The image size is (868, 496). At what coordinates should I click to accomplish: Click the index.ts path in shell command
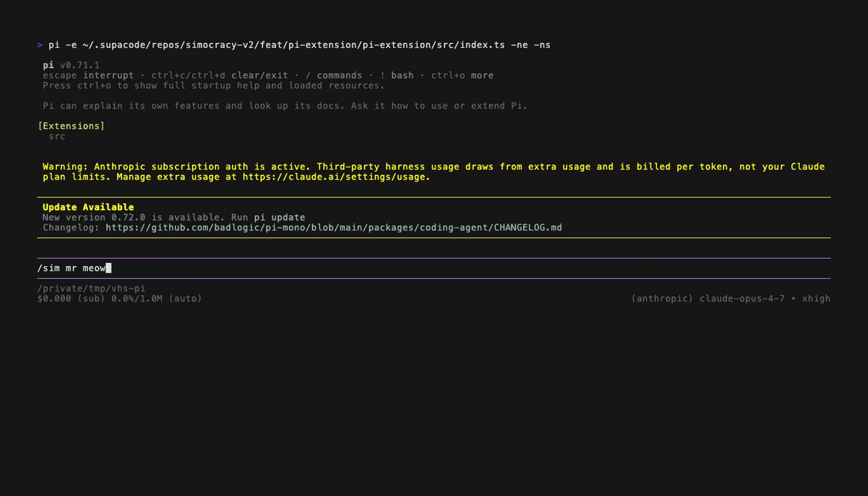[294, 45]
